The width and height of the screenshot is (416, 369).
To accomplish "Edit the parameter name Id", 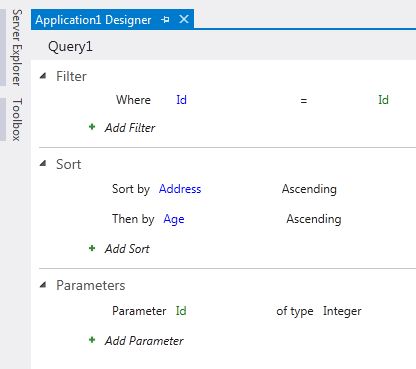I will click(181, 311).
